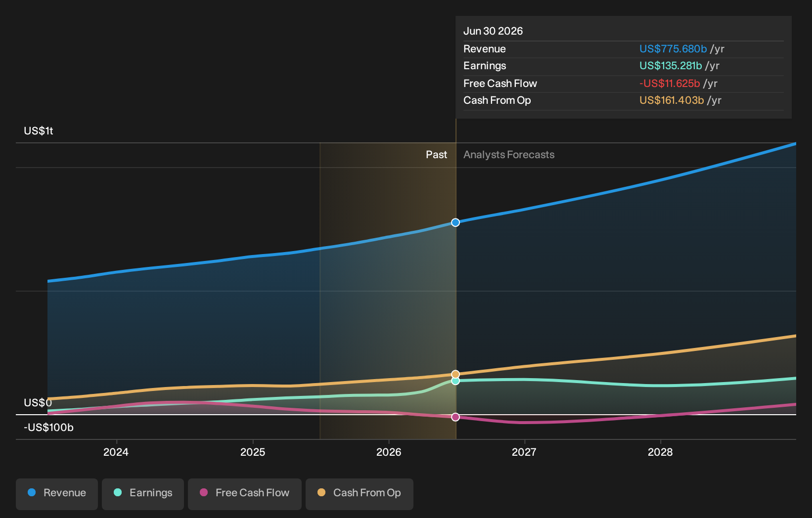812x518 pixels.
Task: Click the US$1t y-axis label
Action: click(x=39, y=131)
